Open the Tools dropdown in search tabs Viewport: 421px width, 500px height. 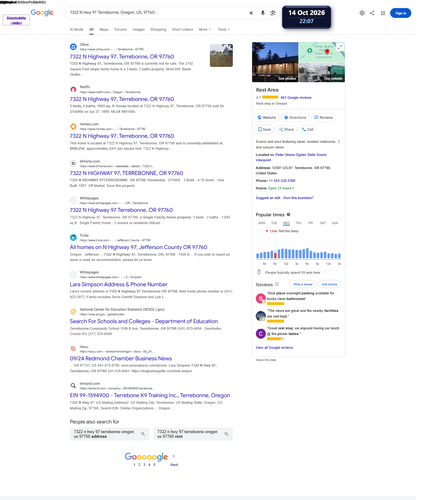(x=224, y=29)
